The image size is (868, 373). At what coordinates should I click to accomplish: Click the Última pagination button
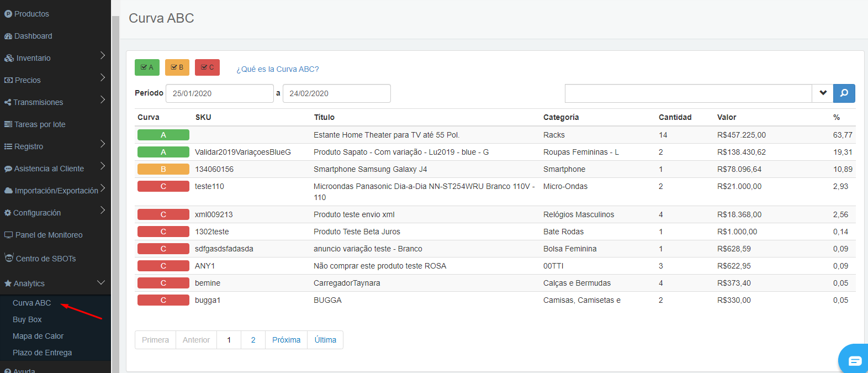325,340
